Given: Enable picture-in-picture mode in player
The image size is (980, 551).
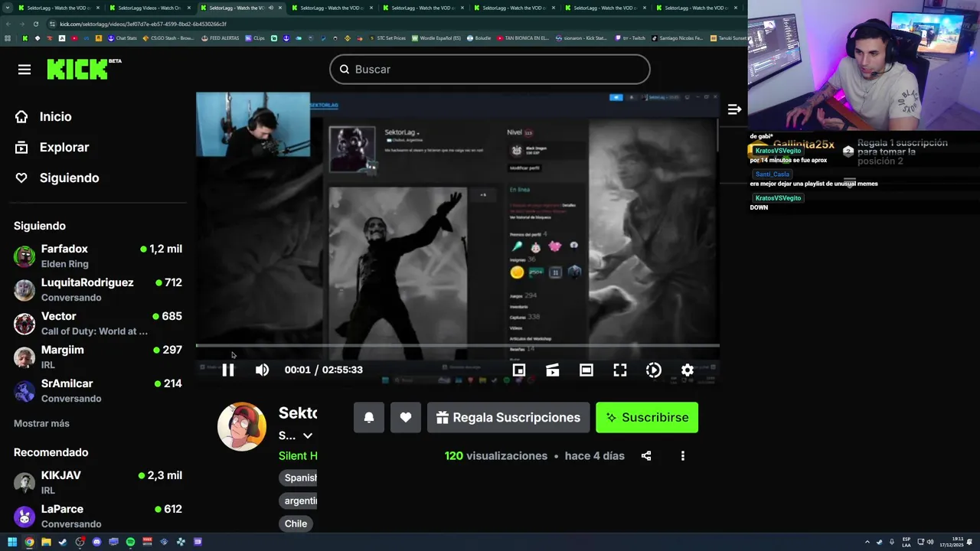Looking at the screenshot, I should tap(519, 370).
